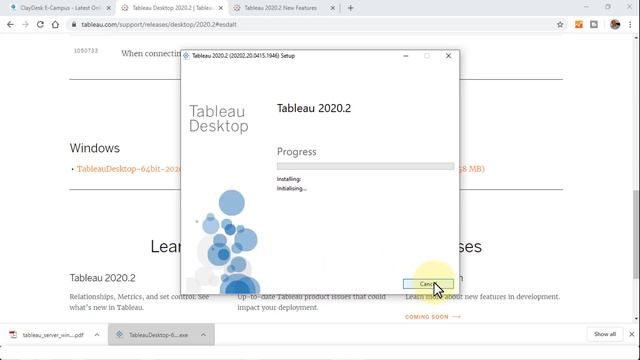Viewport: 640px width, 360px height.
Task: Open the square extension icon beside profile
Action: click(x=594, y=24)
